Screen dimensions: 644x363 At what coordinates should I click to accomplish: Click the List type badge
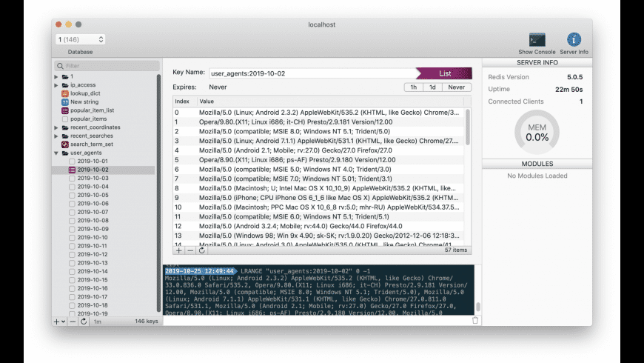pos(444,73)
